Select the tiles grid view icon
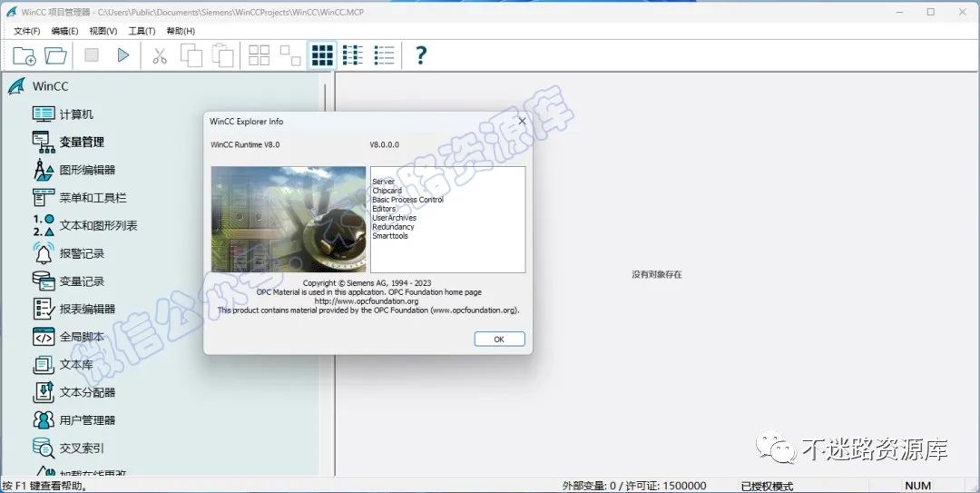This screenshot has width=980, height=493. pyautogui.click(x=322, y=55)
